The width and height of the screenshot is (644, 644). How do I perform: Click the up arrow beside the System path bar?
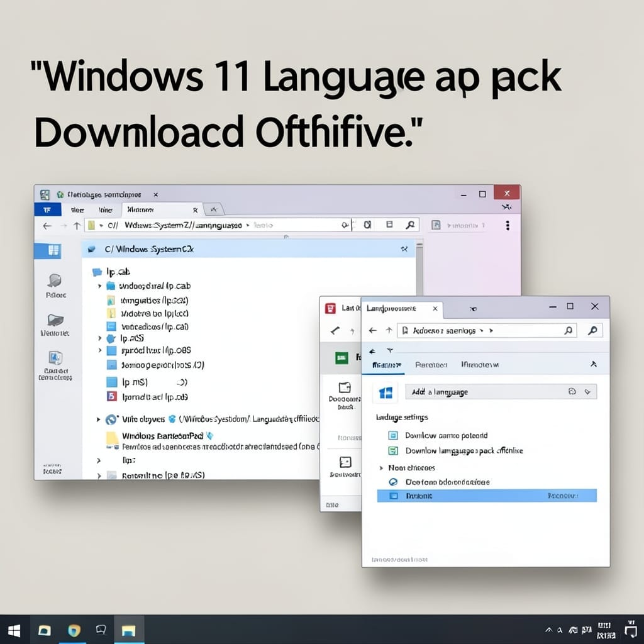pos(76,226)
